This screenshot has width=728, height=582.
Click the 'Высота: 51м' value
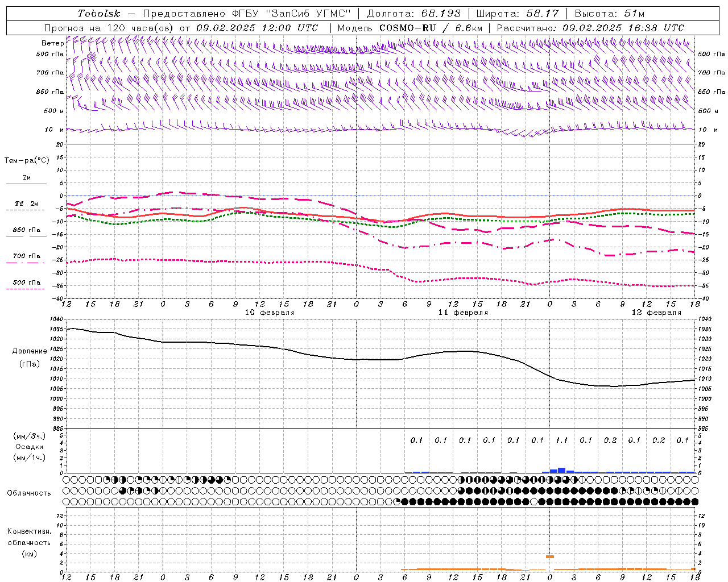point(610,14)
